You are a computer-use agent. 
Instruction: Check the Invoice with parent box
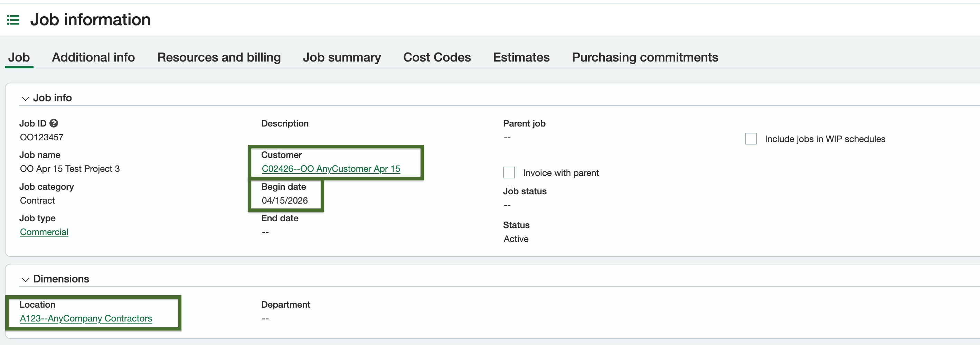pyautogui.click(x=509, y=172)
